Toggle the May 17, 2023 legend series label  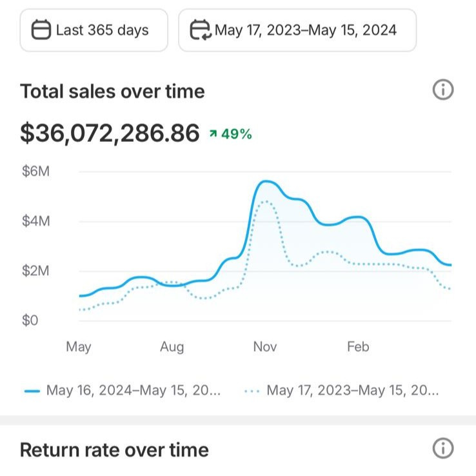coord(352,391)
